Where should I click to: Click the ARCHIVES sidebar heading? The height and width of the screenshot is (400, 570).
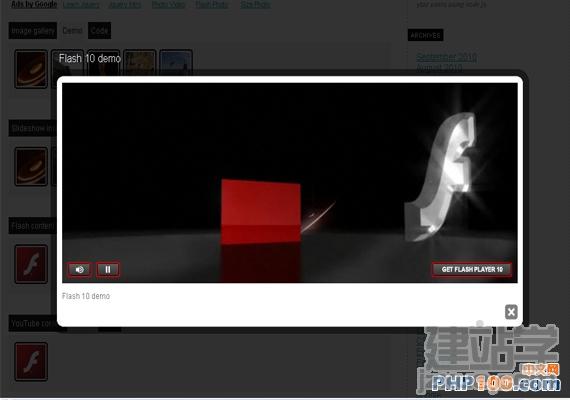(425, 35)
